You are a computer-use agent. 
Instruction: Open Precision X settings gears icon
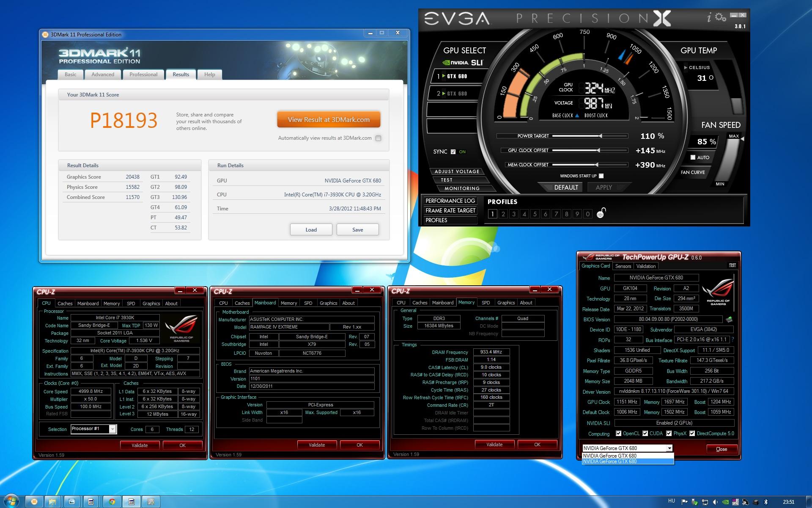(x=721, y=17)
